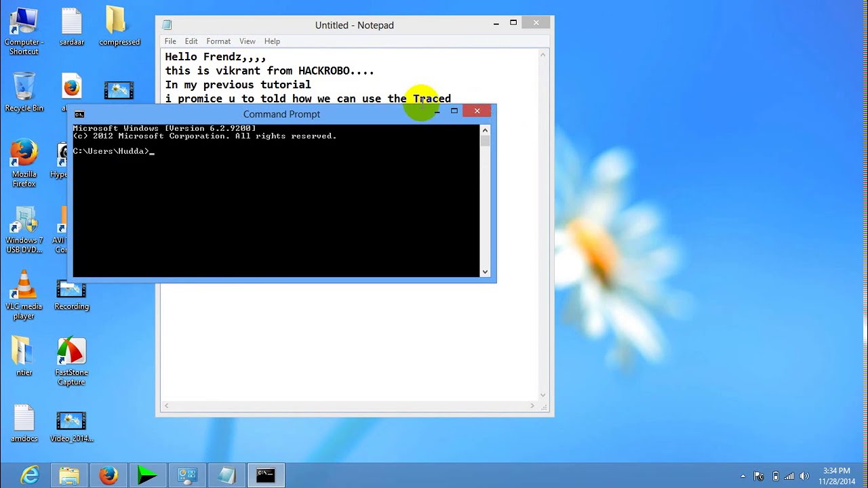Click Notepad horizontal scrollbar left arrow
Viewport: 868px width, 488px height.
tap(166, 406)
